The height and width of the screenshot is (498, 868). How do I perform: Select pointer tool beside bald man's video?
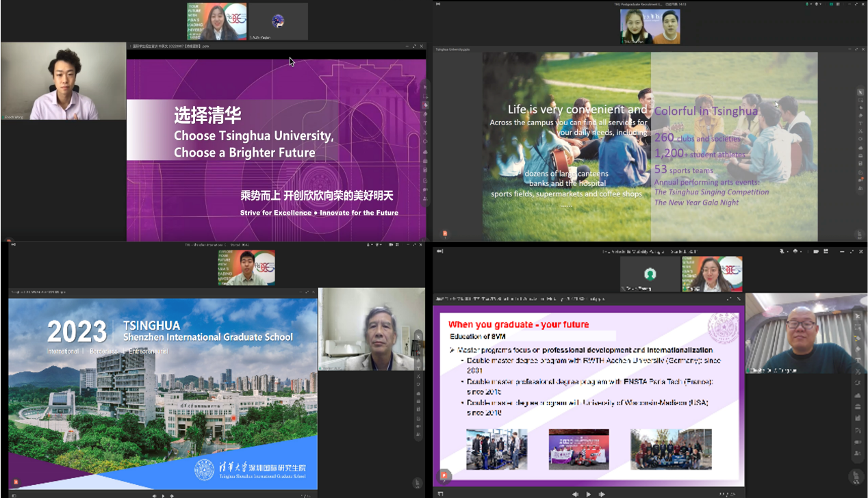pos(858,316)
